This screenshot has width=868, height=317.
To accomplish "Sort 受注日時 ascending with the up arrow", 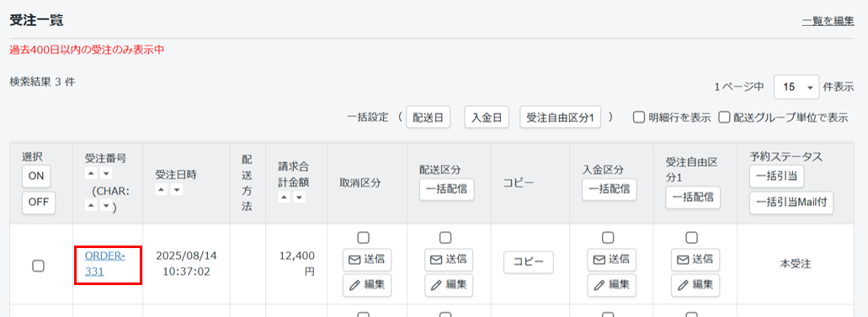I will pyautogui.click(x=161, y=190).
